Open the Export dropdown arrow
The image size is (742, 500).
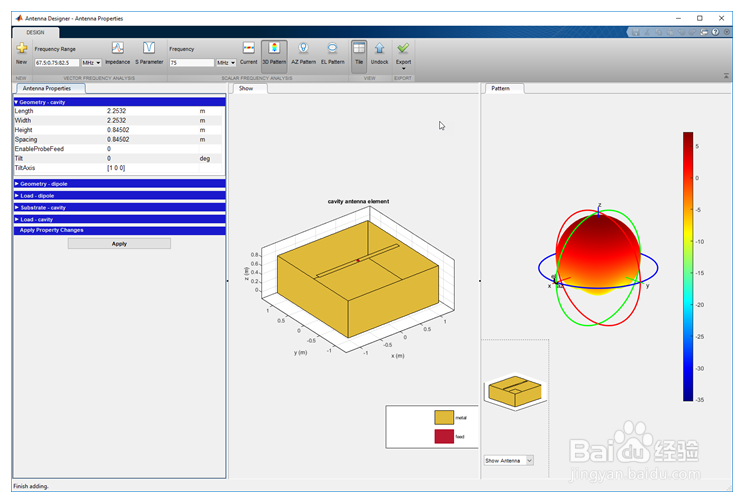click(x=403, y=69)
